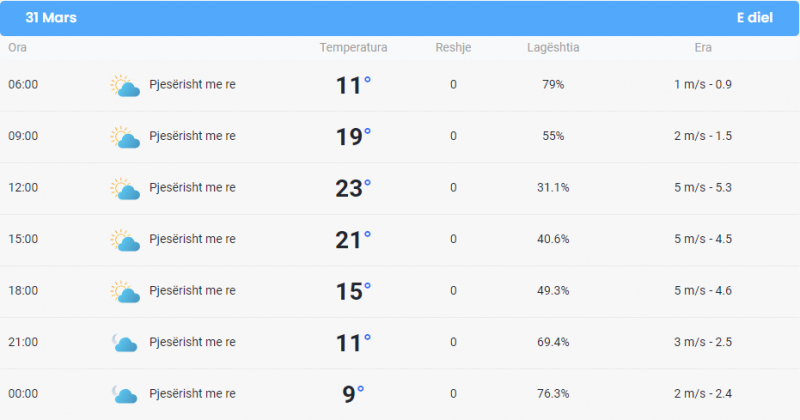The width and height of the screenshot is (800, 420).
Task: Click the Era wind column header
Action: 703,47
